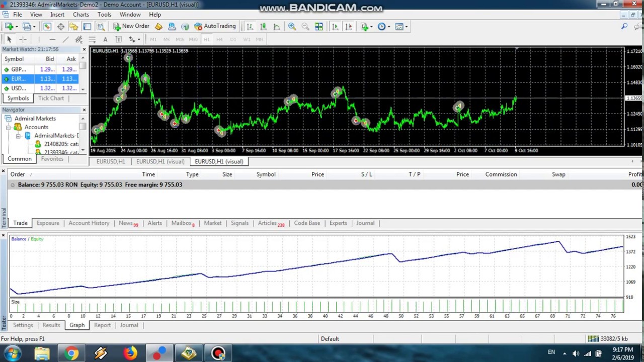Open the Tools menu
This screenshot has height=362, width=644.
[104, 15]
